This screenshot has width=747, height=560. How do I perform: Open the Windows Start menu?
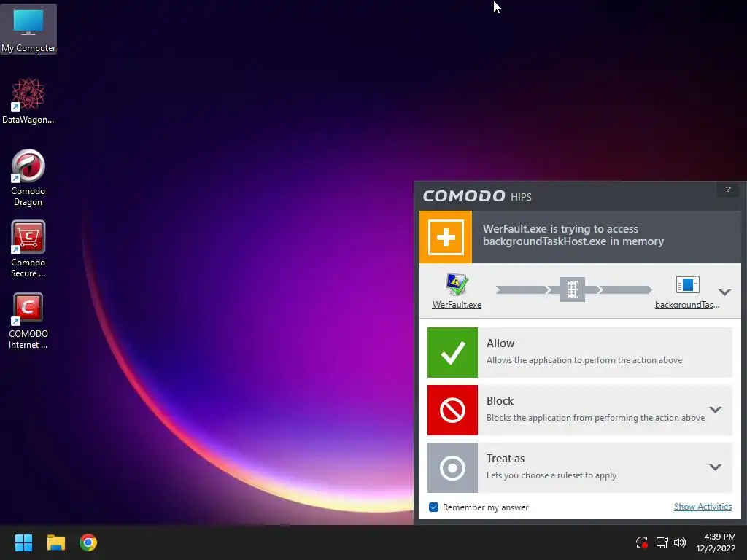23,542
